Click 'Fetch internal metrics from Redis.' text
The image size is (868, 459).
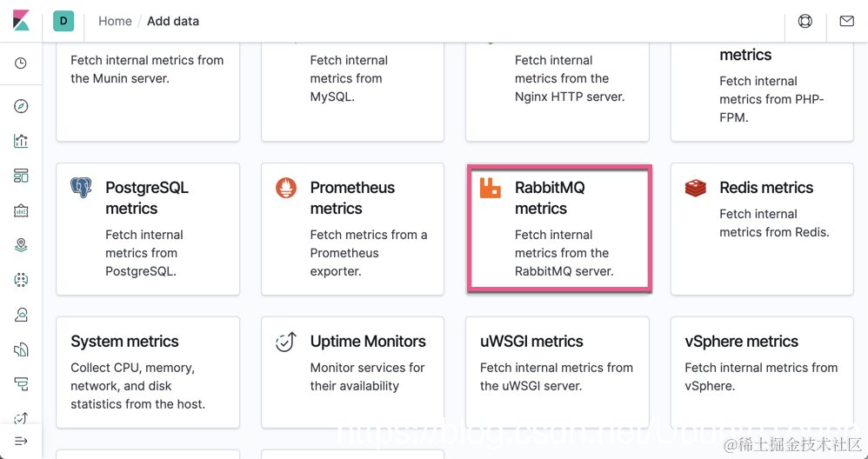(774, 223)
